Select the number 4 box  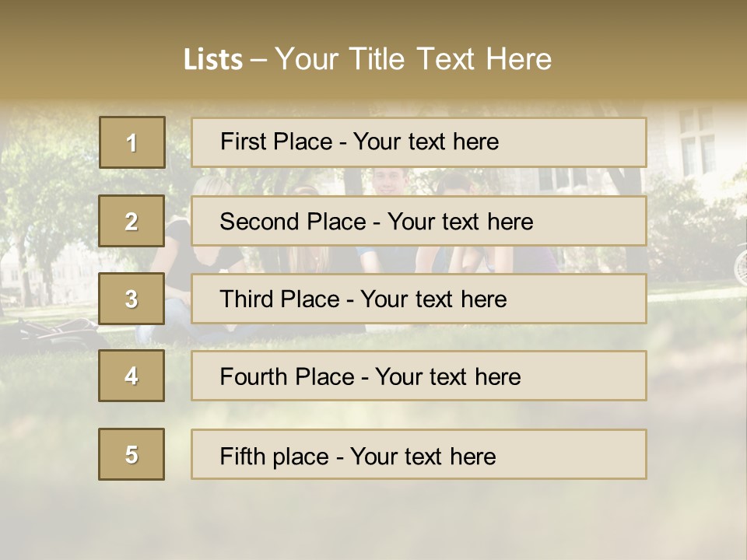(132, 376)
